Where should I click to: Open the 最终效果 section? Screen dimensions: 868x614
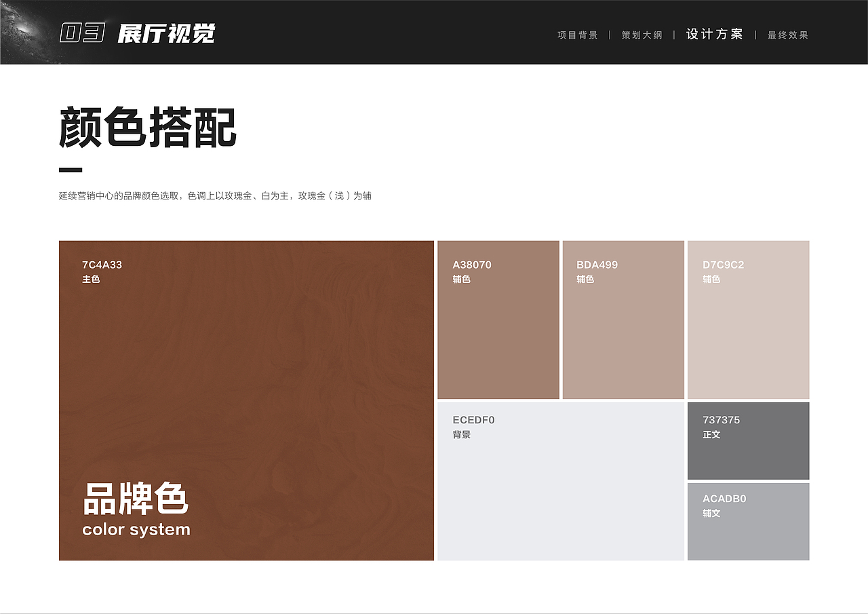click(787, 34)
